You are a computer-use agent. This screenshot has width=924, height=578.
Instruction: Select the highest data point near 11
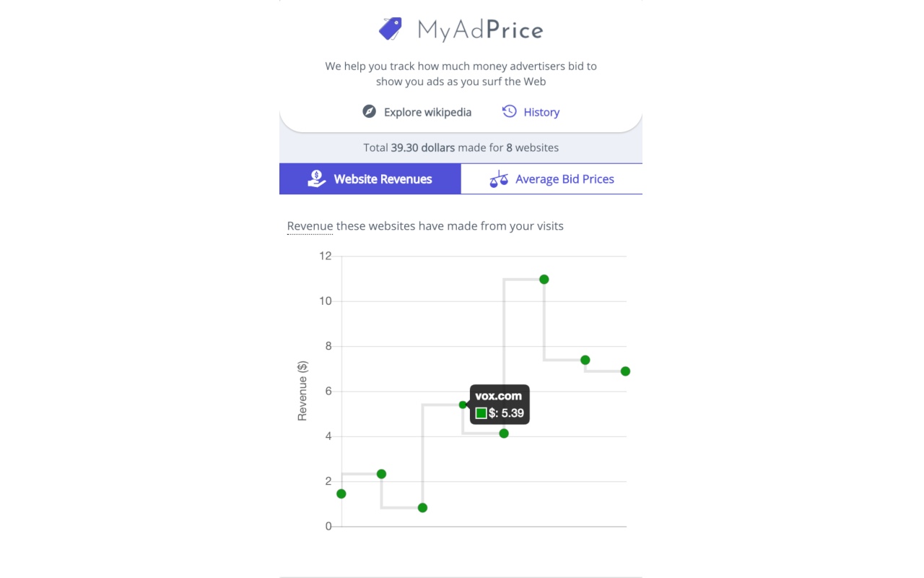[x=544, y=279]
